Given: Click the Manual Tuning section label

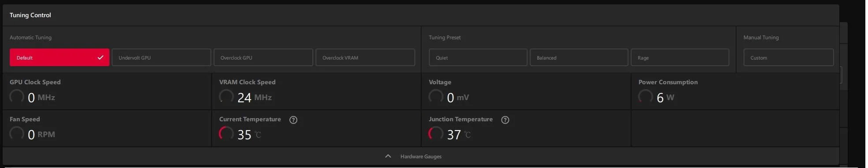Looking at the screenshot, I should (x=761, y=37).
